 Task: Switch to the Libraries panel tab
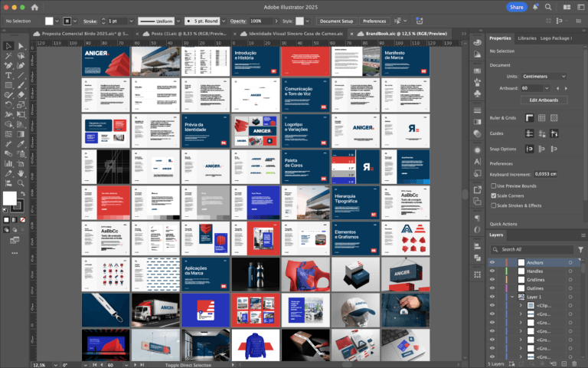(527, 38)
